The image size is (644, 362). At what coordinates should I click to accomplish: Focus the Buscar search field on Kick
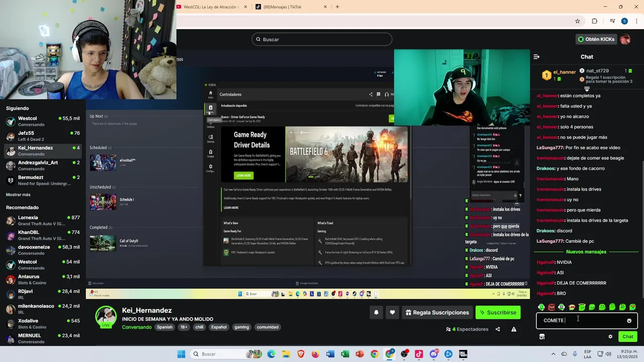pyautogui.click(x=322, y=39)
